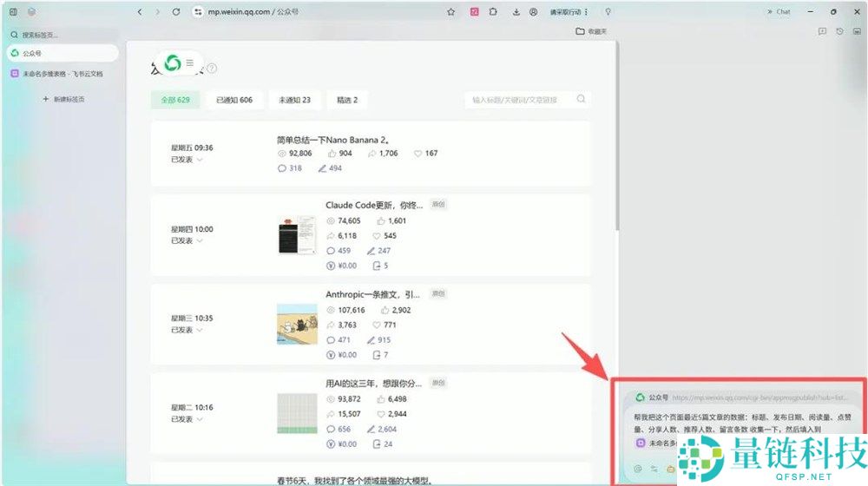Viewport: 868px width, 486px height.
Task: Open site info icon beside the URL
Action: [198, 11]
